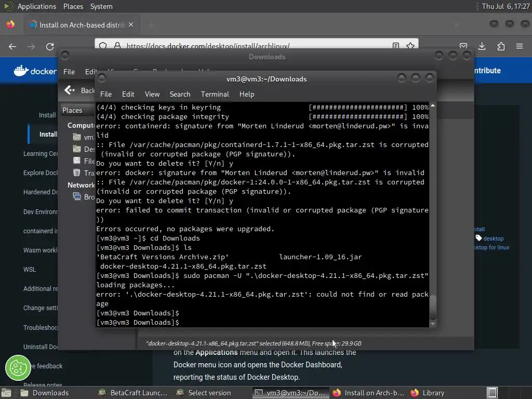
Task: Click Firefox forward arrow button
Action: pos(31,46)
